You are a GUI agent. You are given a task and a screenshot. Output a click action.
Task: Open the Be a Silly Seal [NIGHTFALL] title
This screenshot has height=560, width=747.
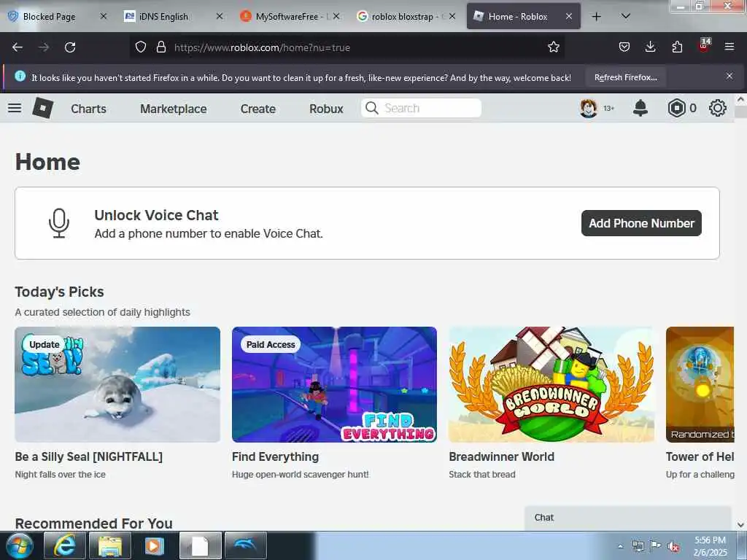[x=88, y=456]
